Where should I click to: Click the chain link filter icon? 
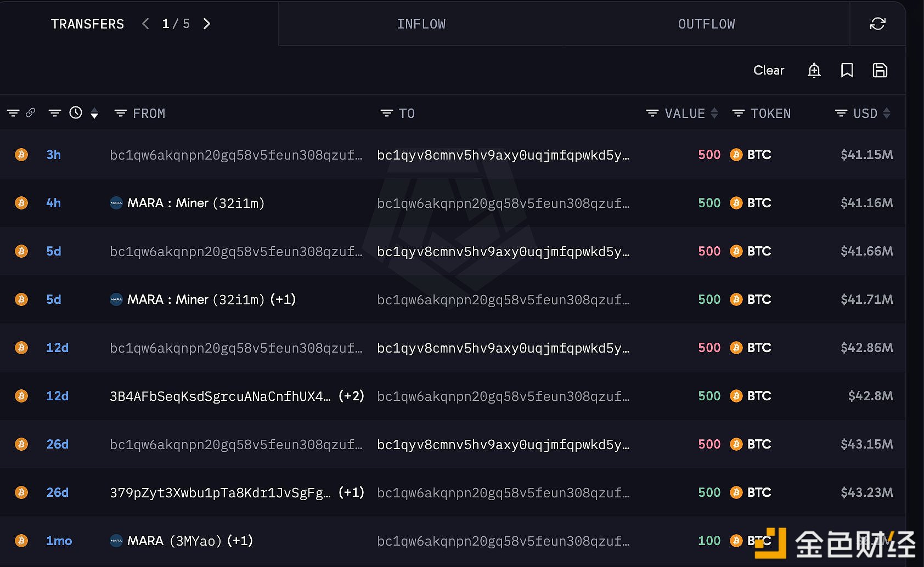point(31,112)
